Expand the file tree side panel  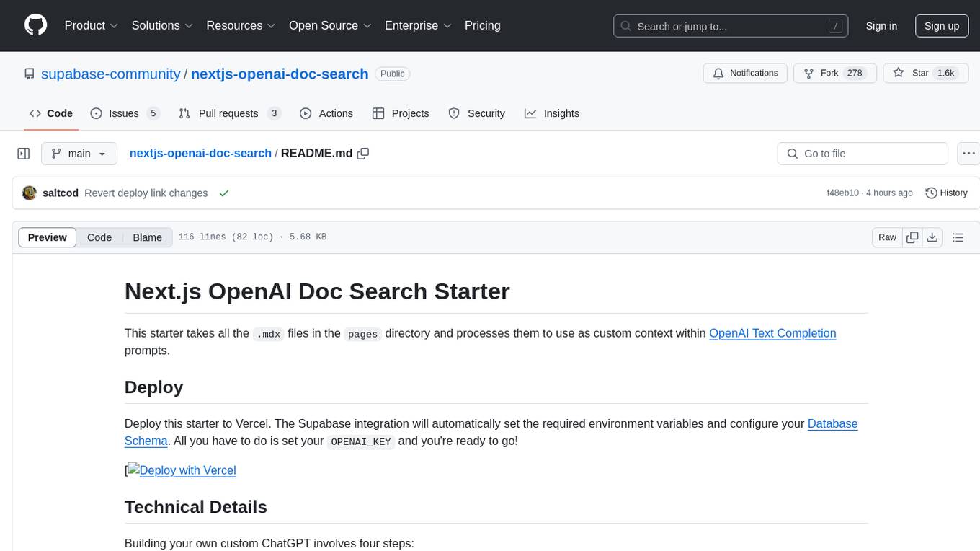pyautogui.click(x=24, y=154)
